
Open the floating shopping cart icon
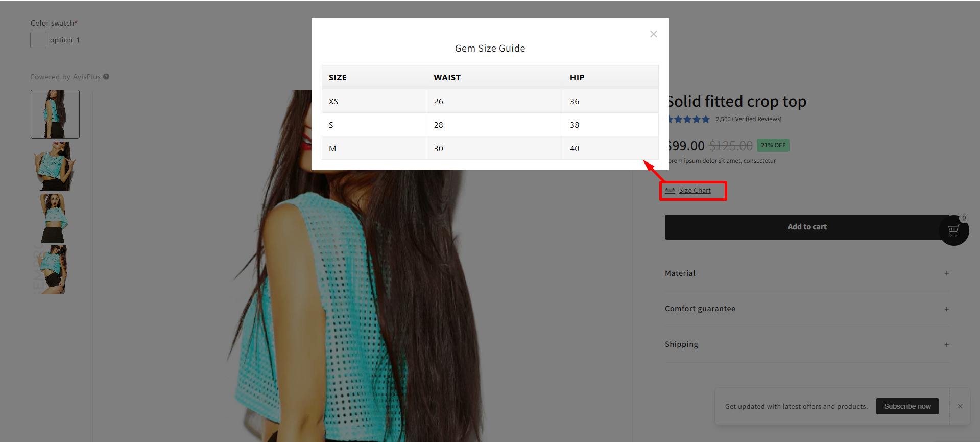coord(953,230)
